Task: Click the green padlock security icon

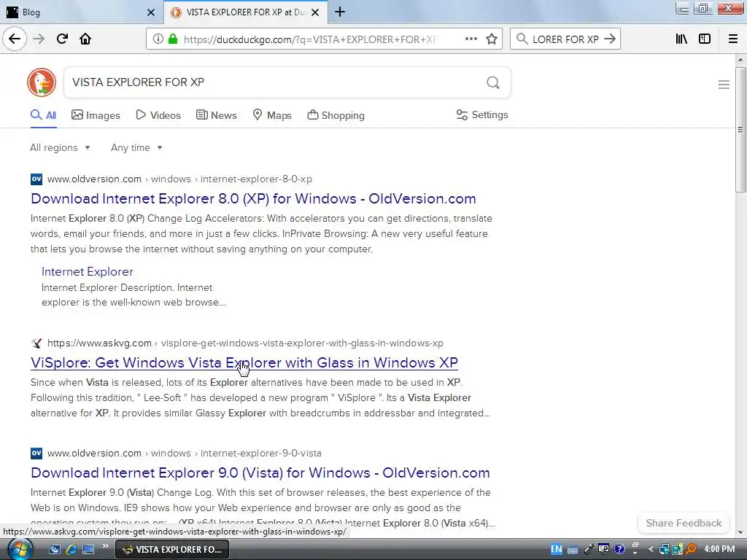Action: pos(173,39)
